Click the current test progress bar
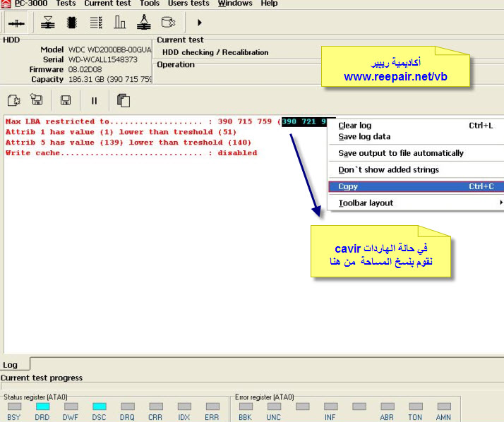The image size is (504, 422). 252,386
